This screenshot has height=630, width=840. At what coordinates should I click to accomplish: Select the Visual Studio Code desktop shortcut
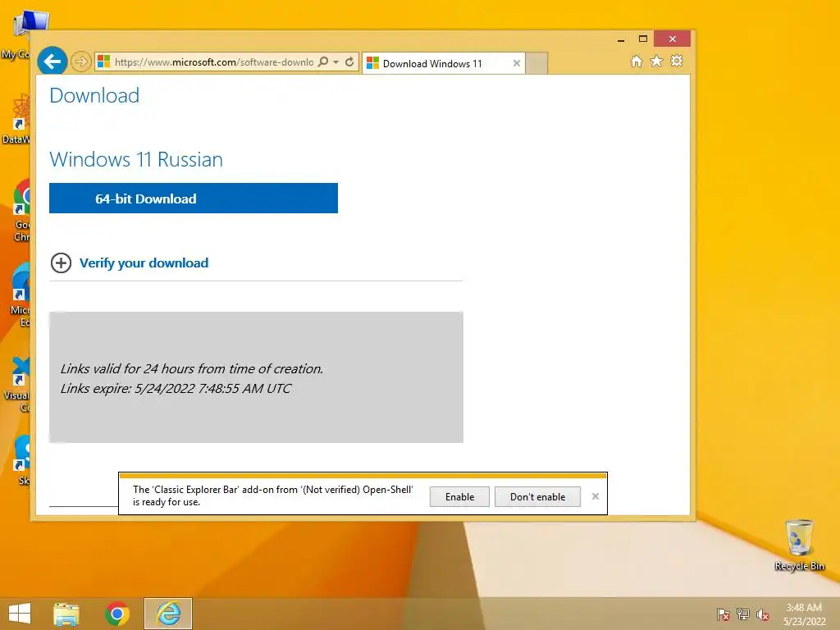tap(18, 384)
